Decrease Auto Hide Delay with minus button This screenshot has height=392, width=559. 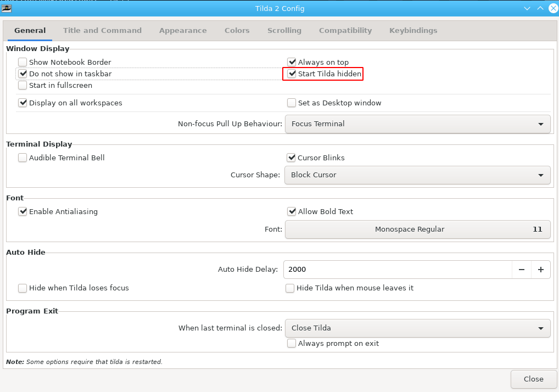pos(521,270)
